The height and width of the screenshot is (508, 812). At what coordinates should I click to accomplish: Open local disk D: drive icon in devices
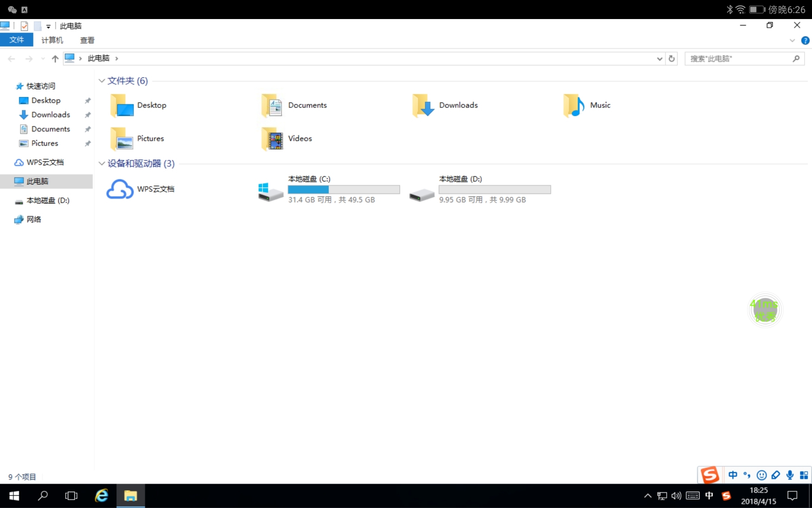(x=422, y=194)
